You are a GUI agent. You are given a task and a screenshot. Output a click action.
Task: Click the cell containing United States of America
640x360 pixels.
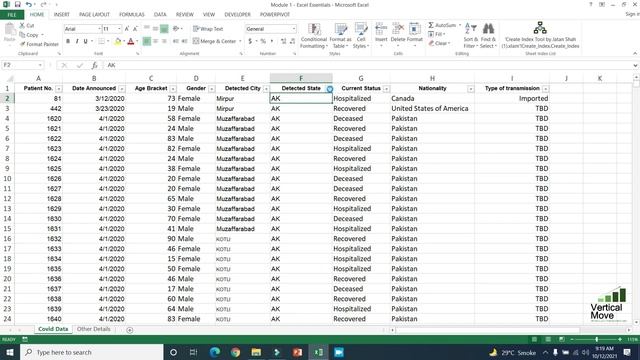pyautogui.click(x=432, y=109)
